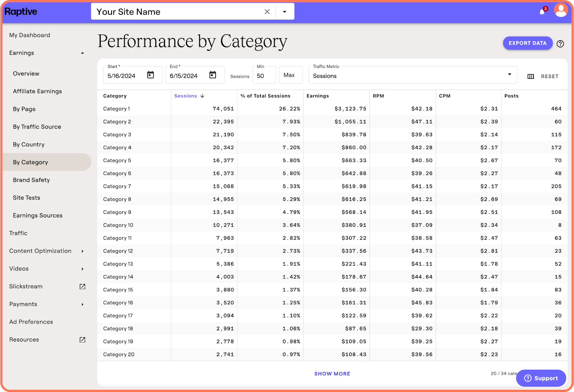Click the user profile avatar
Viewport: 574px width, 392px height.
560,11
